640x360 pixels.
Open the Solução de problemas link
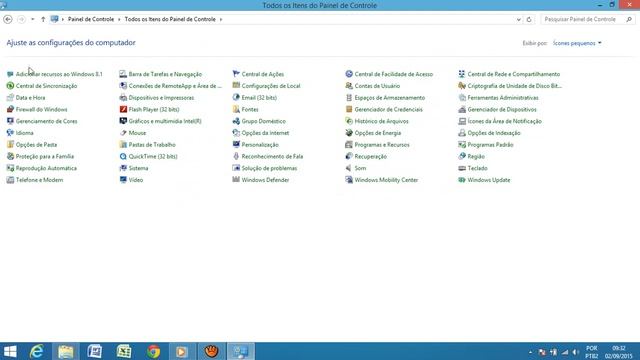(x=269, y=168)
